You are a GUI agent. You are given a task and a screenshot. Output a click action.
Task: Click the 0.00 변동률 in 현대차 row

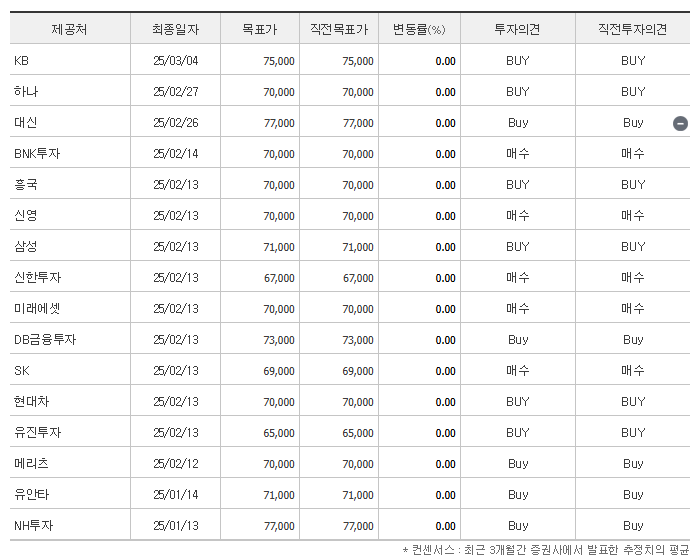(x=446, y=402)
